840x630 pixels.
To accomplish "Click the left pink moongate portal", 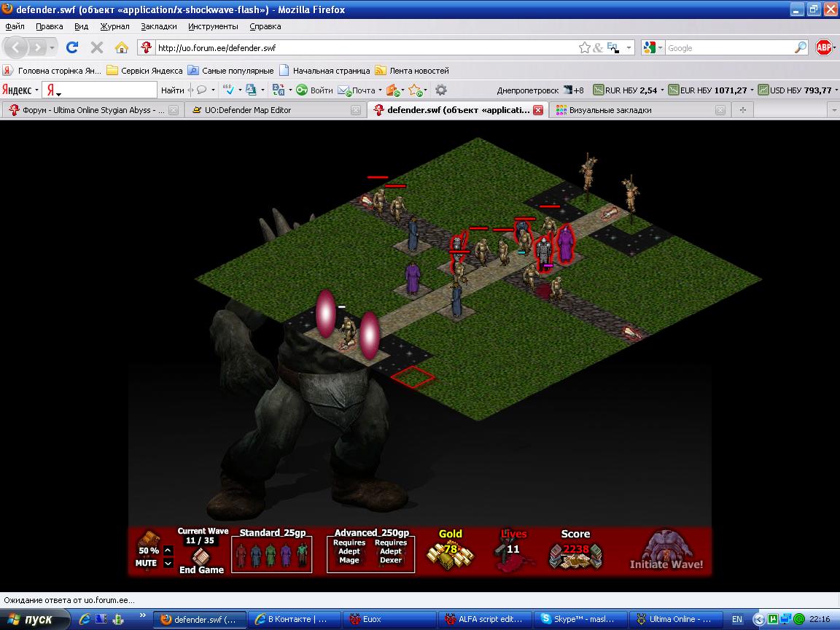I will coord(326,314).
